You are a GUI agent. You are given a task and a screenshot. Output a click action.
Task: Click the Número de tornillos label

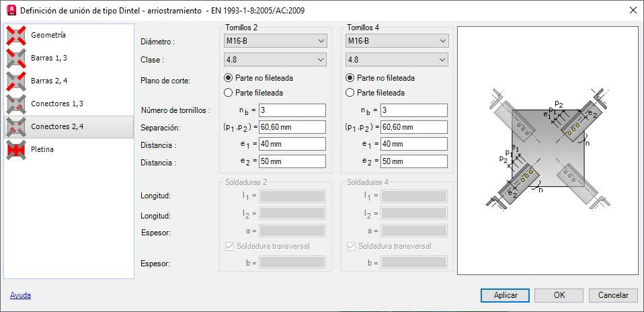coord(175,110)
